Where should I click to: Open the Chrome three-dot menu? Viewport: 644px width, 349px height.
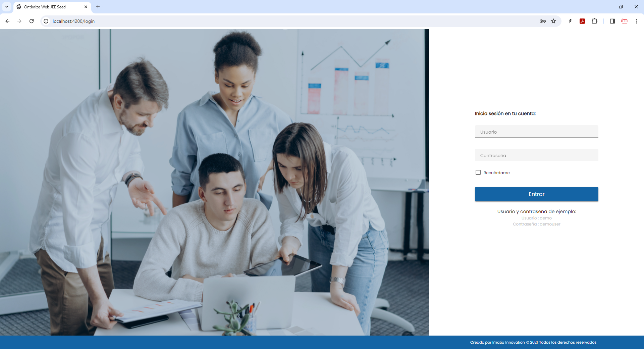[636, 21]
